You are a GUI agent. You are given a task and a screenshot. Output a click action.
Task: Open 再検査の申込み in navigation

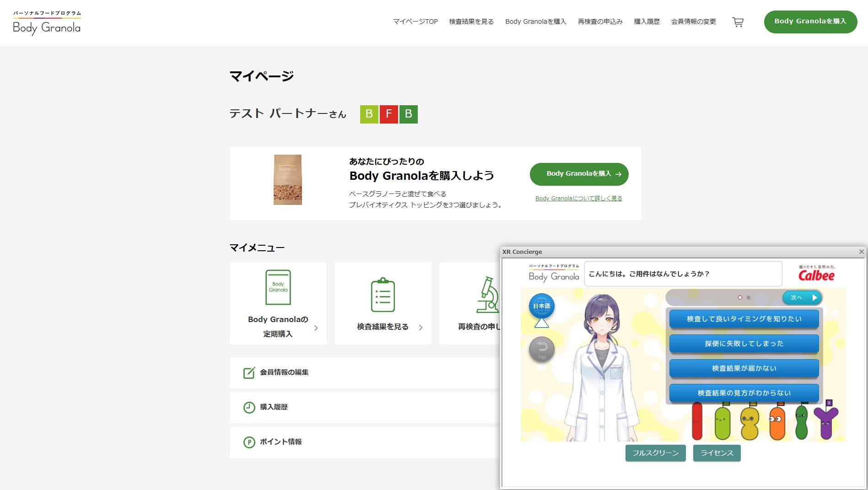(600, 22)
